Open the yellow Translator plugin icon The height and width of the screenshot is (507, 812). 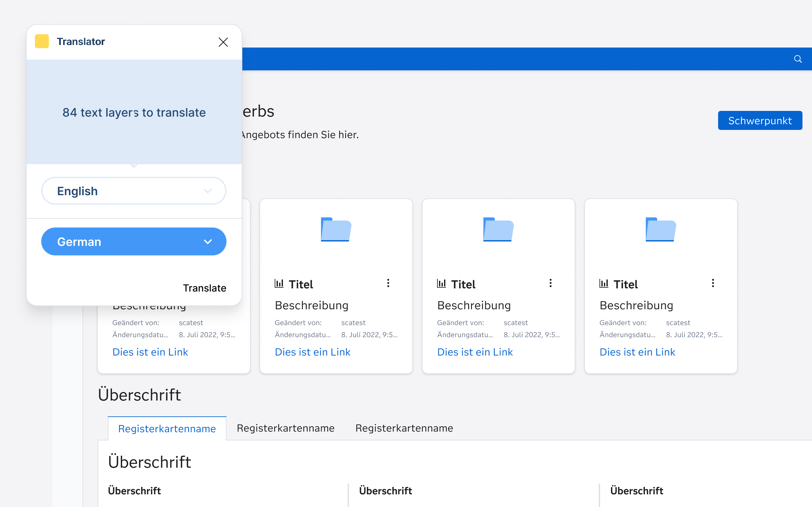pyautogui.click(x=42, y=41)
